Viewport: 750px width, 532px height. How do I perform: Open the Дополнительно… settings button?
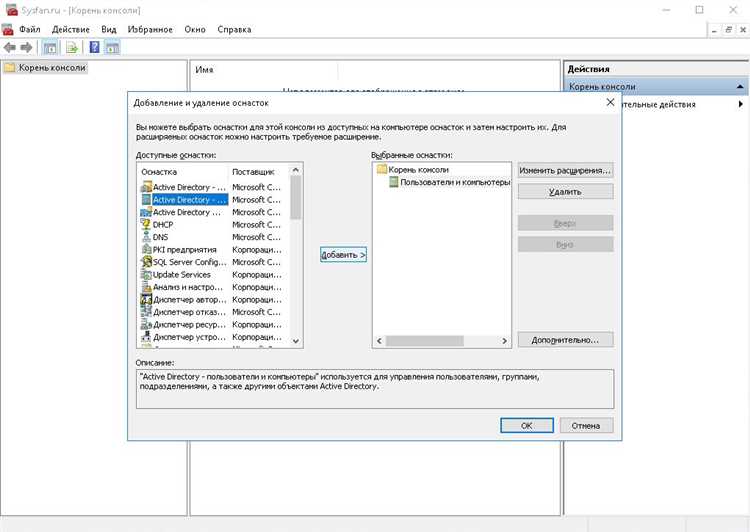pyautogui.click(x=565, y=340)
